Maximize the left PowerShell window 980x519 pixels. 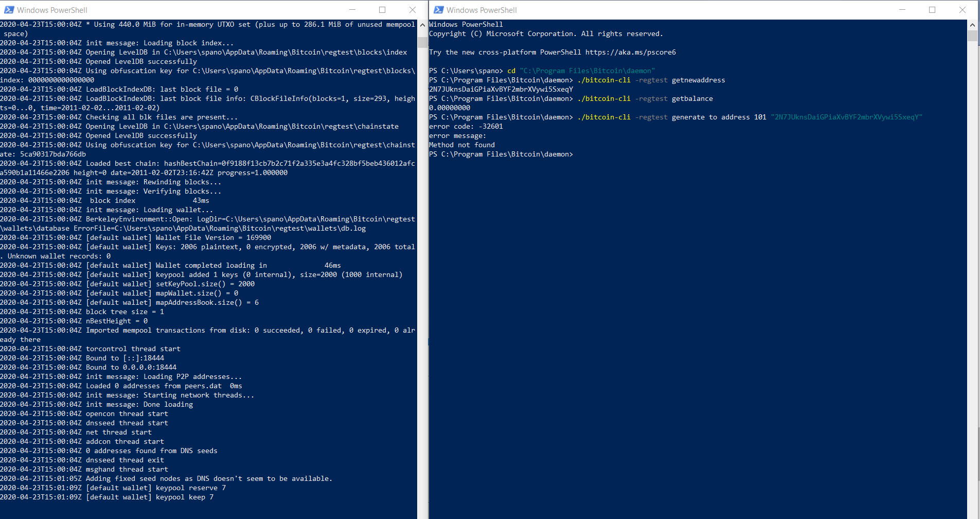pos(382,10)
